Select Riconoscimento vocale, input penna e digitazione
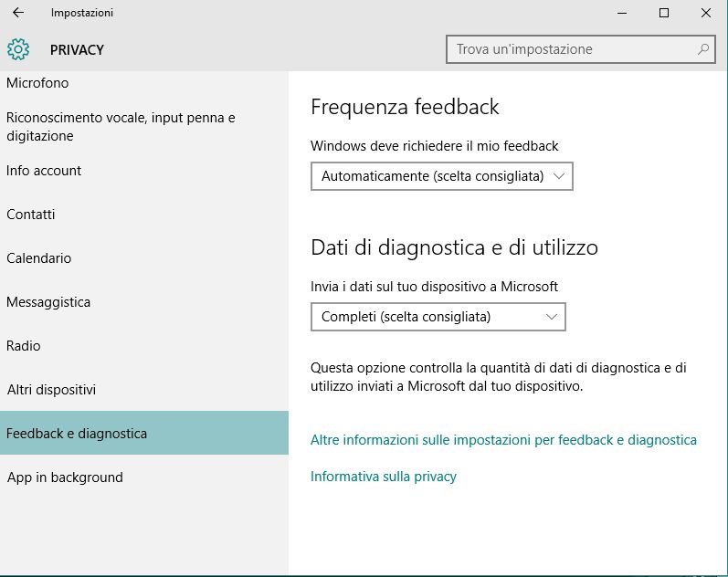 click(x=121, y=127)
